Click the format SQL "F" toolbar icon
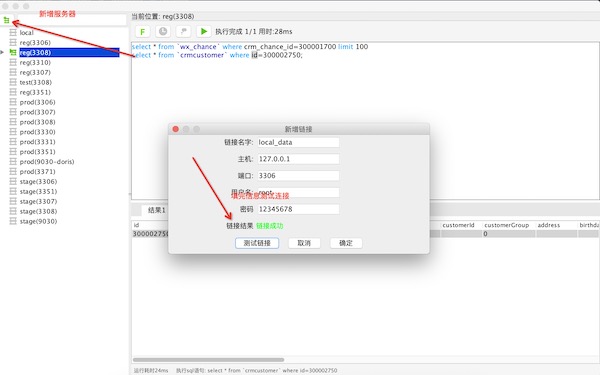Screen dimensions: 600x375 tap(143, 31)
